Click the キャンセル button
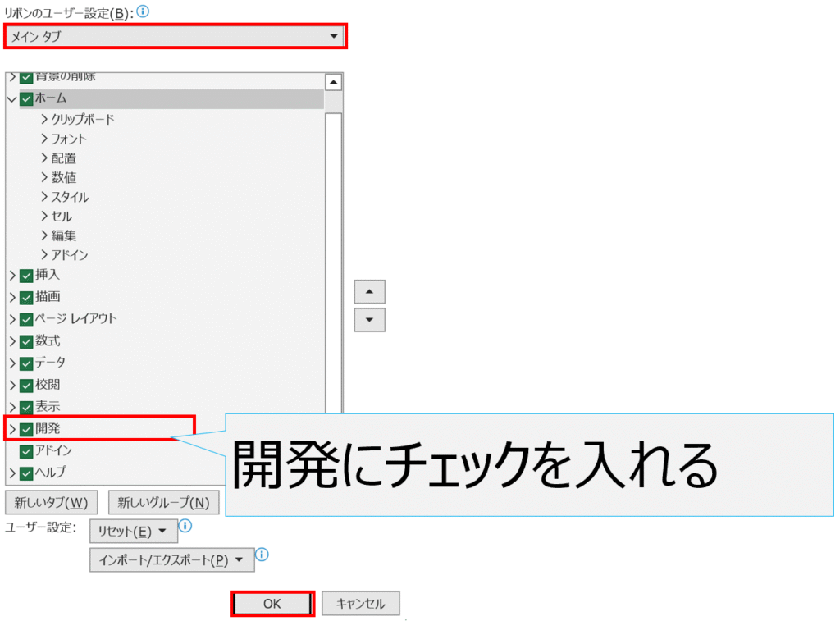 coord(360,604)
